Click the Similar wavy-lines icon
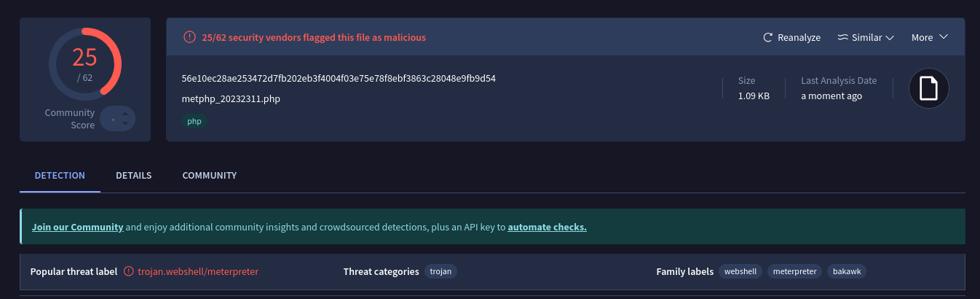The image size is (980, 299). pyautogui.click(x=842, y=37)
